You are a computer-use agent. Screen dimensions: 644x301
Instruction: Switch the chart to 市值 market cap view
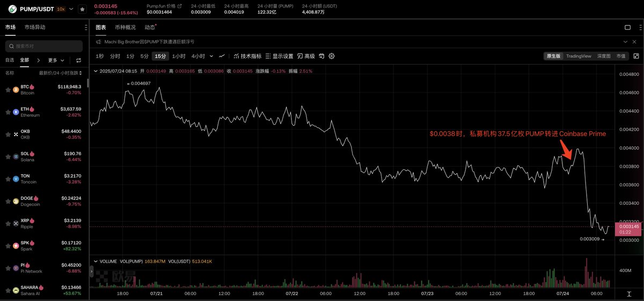(620, 56)
